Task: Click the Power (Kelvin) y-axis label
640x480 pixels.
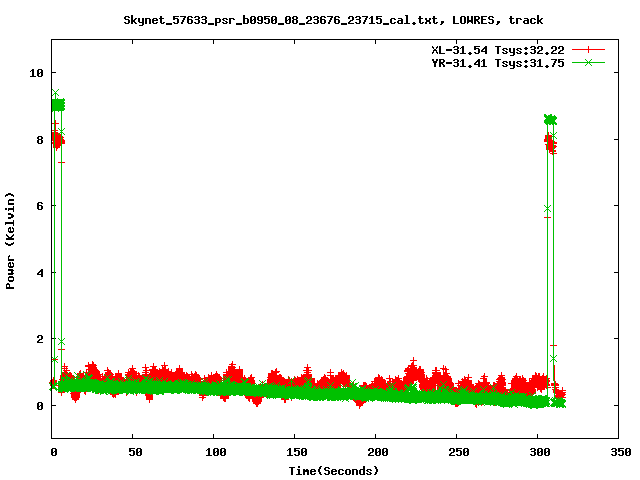Action: pyautogui.click(x=10, y=241)
